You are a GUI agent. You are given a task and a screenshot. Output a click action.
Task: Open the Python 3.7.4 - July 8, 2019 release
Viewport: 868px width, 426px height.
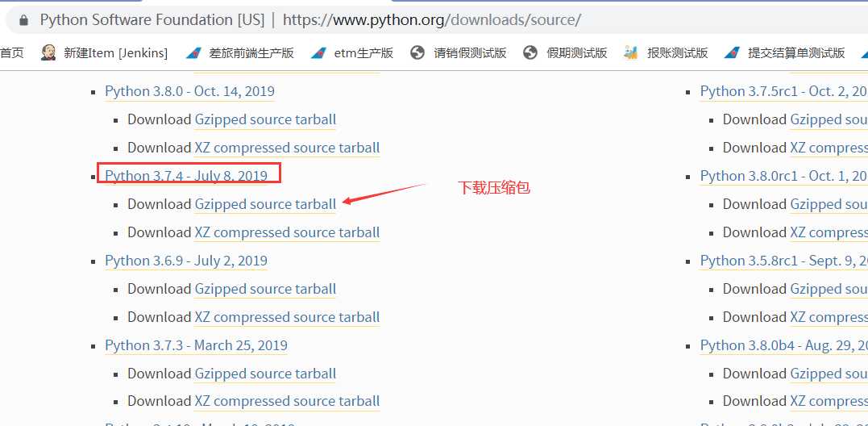point(186,176)
